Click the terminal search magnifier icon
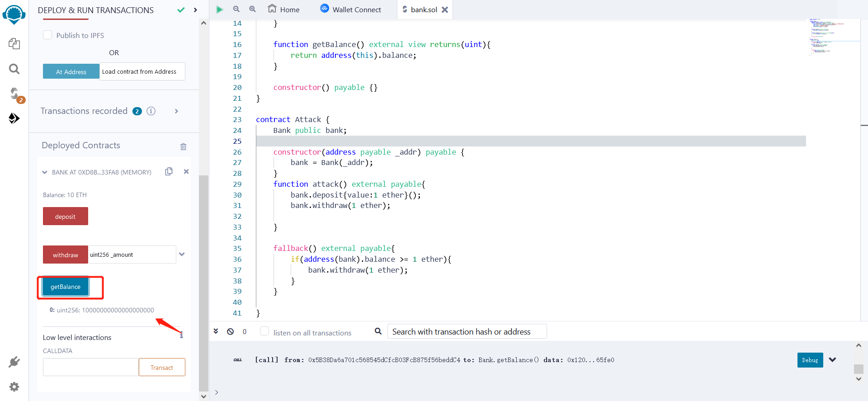868x401 pixels. (378, 331)
